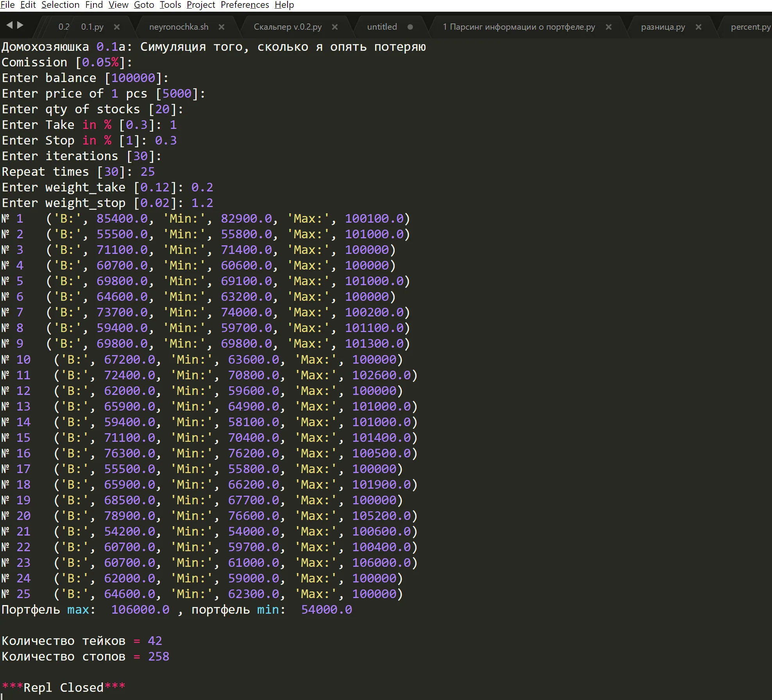This screenshot has width=772, height=700.
Task: Open the Find menu
Action: [x=94, y=5]
